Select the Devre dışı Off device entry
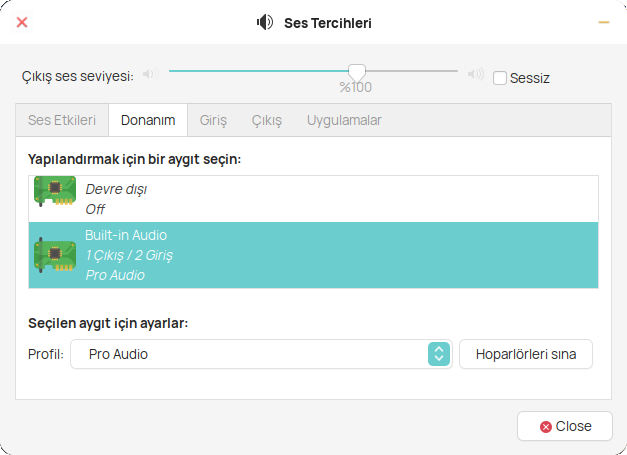The image size is (627, 455). pyautogui.click(x=314, y=199)
